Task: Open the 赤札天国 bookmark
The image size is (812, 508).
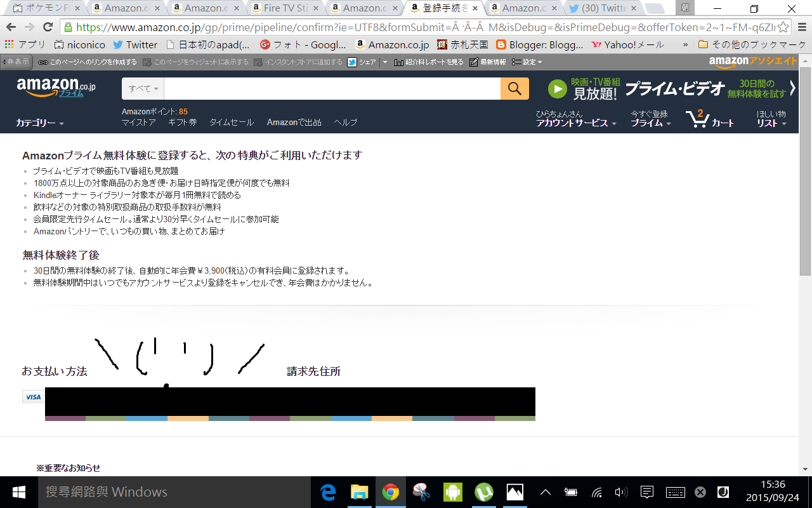Action: (462, 45)
